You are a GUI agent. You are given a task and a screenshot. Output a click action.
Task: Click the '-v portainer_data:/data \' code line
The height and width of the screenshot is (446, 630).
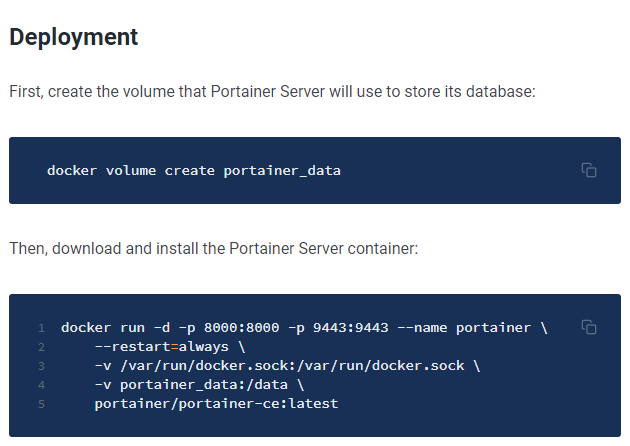pos(199,385)
